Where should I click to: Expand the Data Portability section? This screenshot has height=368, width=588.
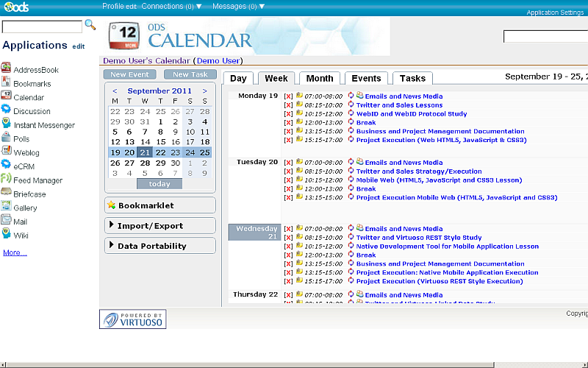tap(112, 246)
